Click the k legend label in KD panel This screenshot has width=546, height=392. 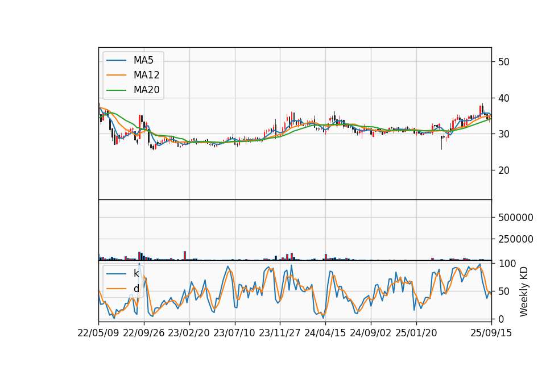[x=136, y=273]
